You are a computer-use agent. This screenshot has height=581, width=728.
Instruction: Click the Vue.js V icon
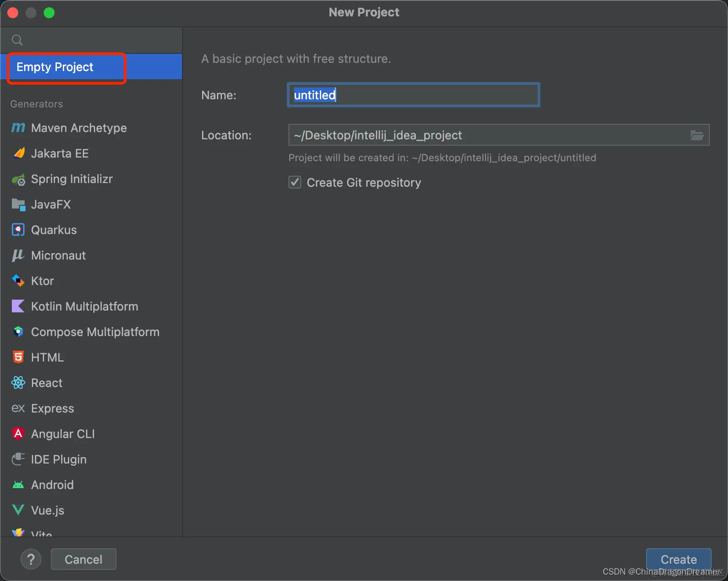tap(18, 510)
